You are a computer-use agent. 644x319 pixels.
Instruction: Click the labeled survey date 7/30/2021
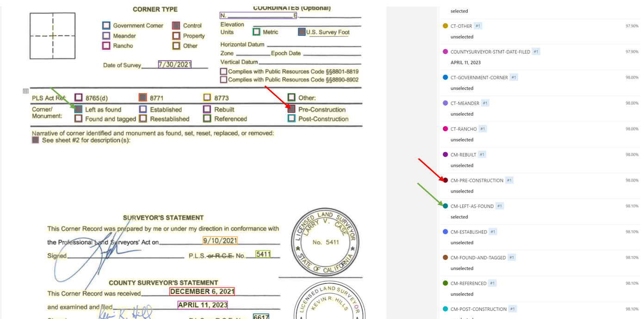[x=175, y=64]
